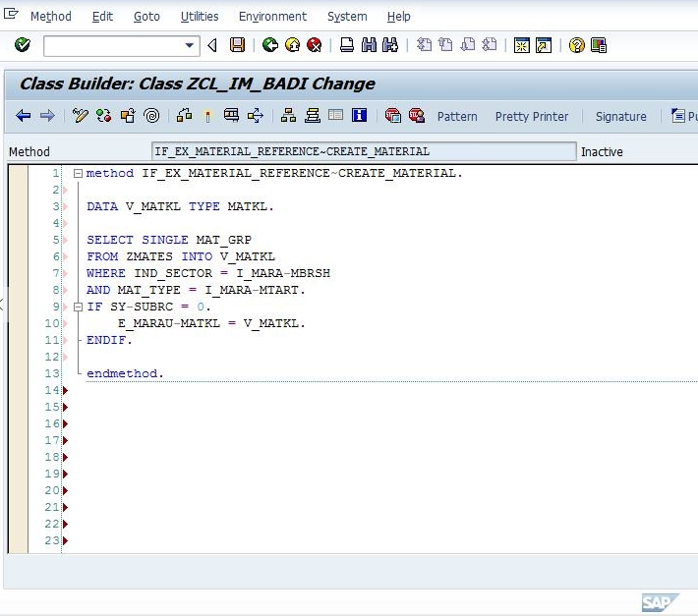Click the SELECT SINGLE MAT_GRP line

169,240
